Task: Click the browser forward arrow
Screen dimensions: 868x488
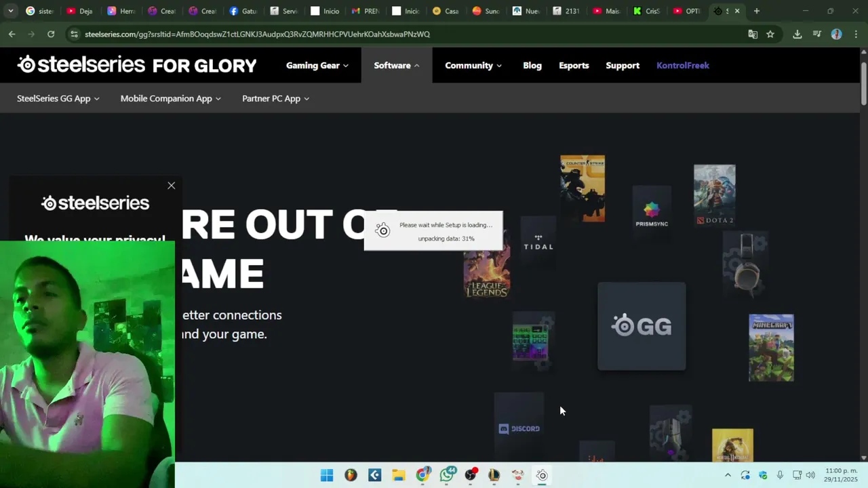Action: click(31, 34)
